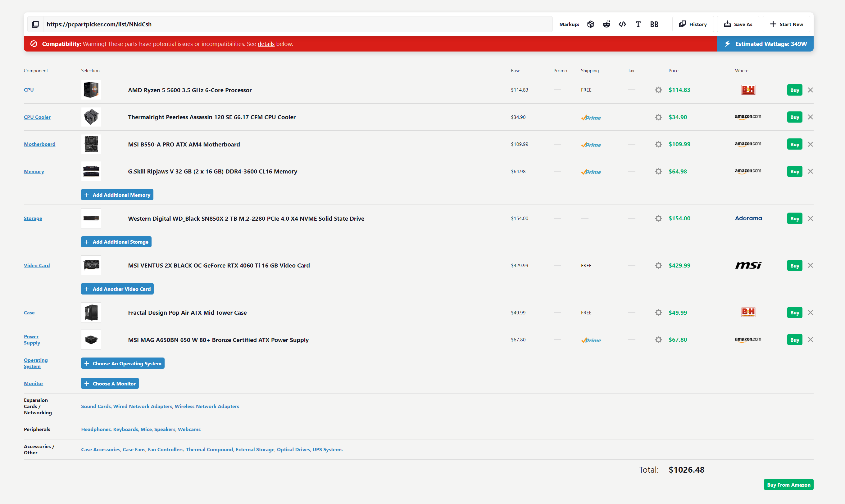845x504 pixels.
Task: Click Choose A Monitor button
Action: (x=110, y=384)
